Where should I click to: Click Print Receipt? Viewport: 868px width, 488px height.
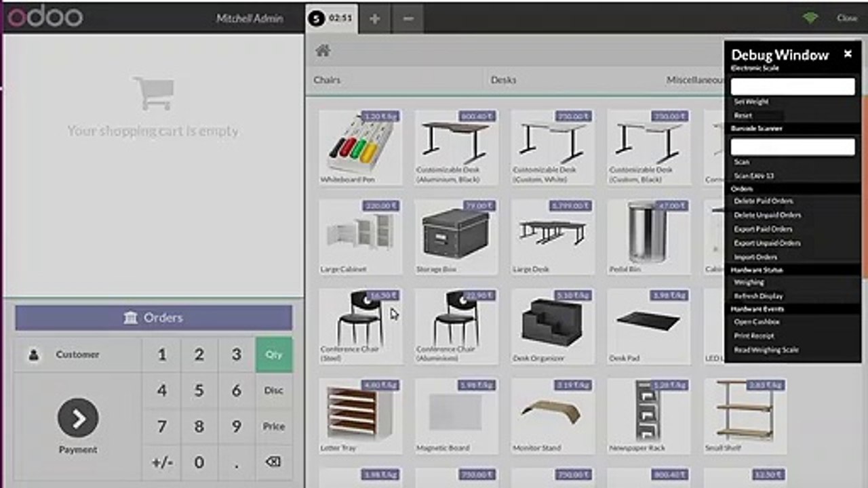[x=754, y=335]
